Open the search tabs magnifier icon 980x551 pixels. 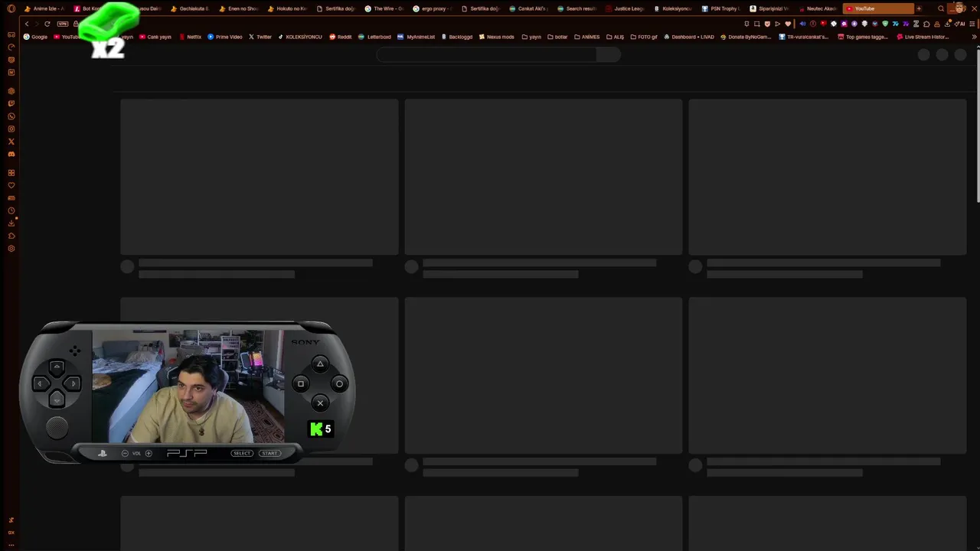coord(941,8)
